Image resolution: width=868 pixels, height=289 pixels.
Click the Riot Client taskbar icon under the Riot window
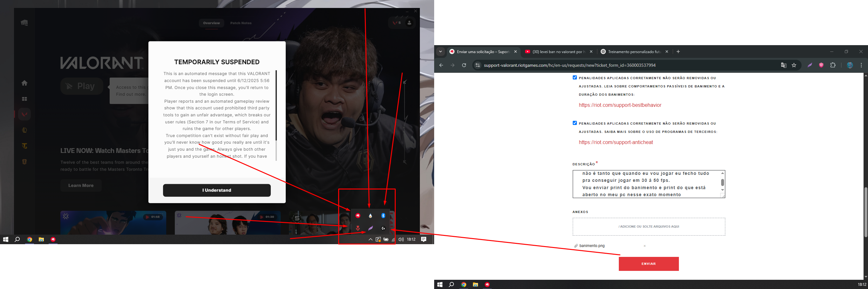coord(53,239)
